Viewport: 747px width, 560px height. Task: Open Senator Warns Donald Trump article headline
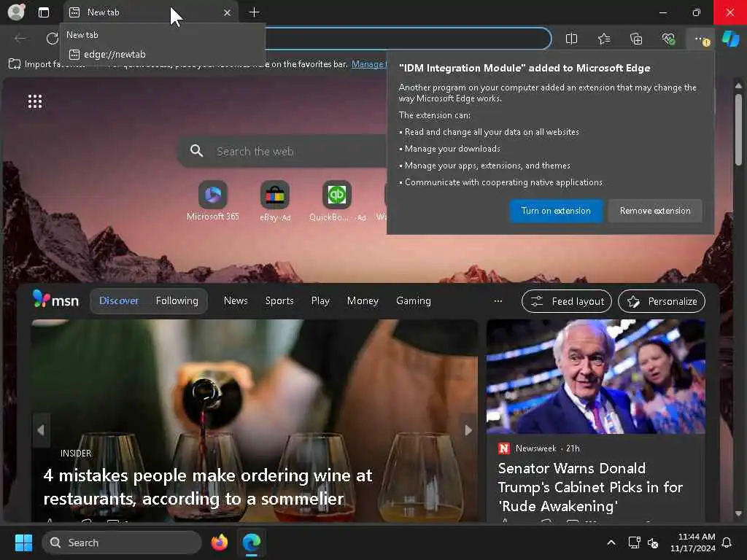tap(590, 486)
